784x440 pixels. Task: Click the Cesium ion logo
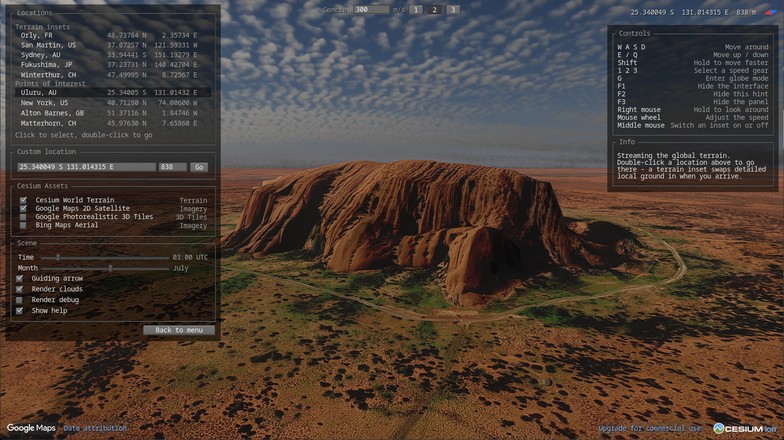pos(745,428)
